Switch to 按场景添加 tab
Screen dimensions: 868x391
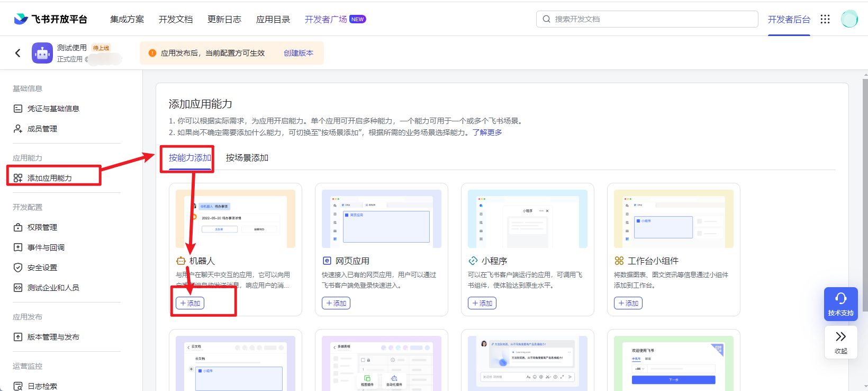(x=247, y=158)
